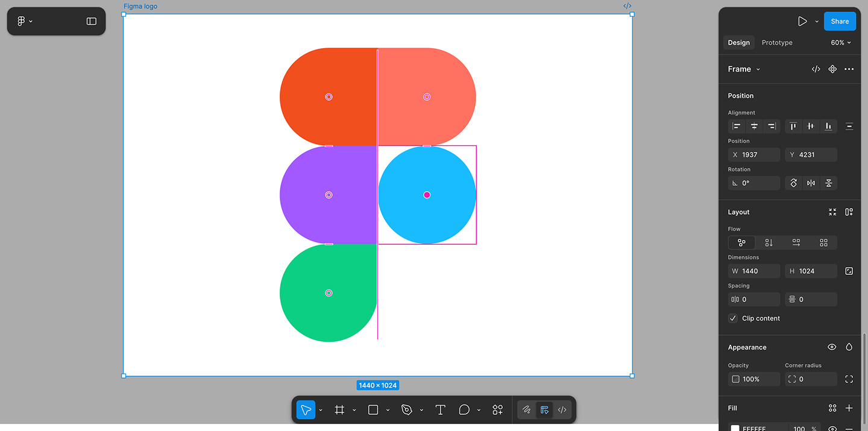Click the Y position field 4231
The height and width of the screenshot is (431, 868).
click(811, 155)
